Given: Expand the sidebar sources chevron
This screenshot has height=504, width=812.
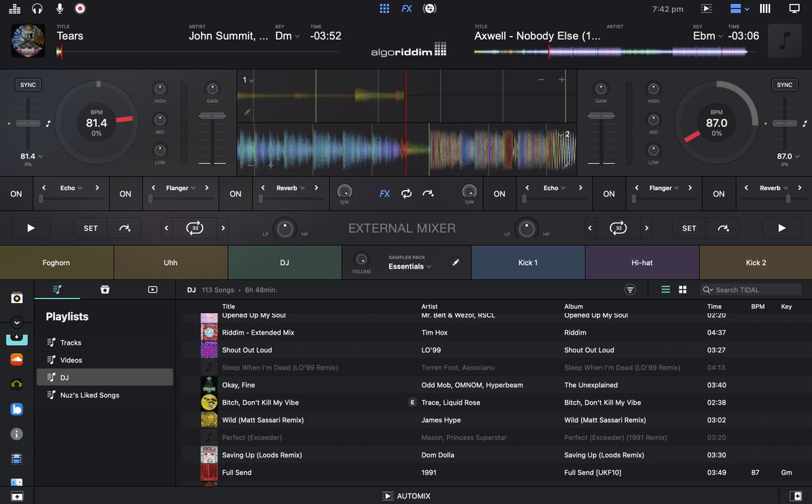Looking at the screenshot, I should (17, 323).
